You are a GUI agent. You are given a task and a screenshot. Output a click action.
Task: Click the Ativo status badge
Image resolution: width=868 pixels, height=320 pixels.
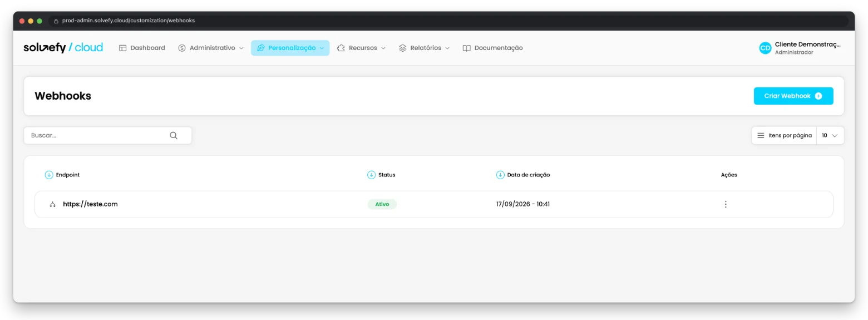point(382,204)
